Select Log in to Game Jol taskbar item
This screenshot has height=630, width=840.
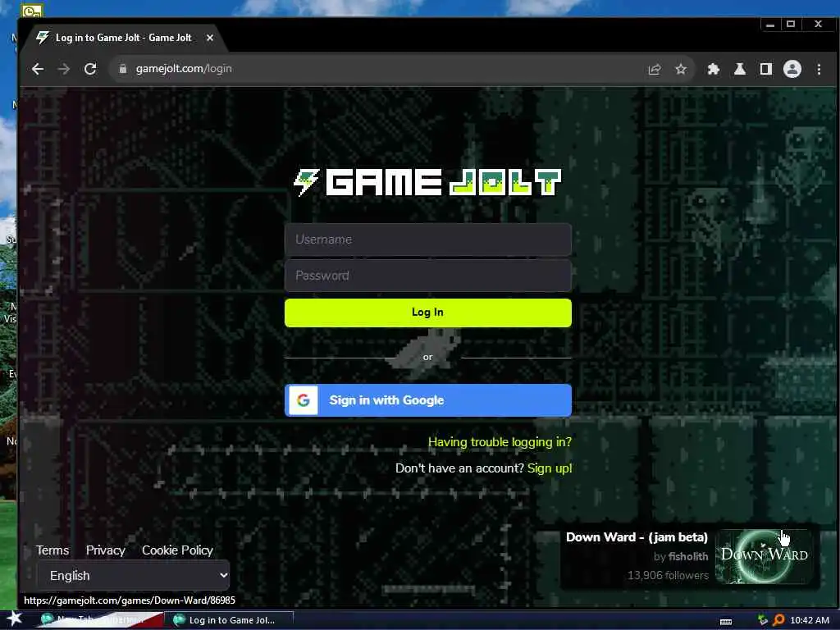pos(229,620)
